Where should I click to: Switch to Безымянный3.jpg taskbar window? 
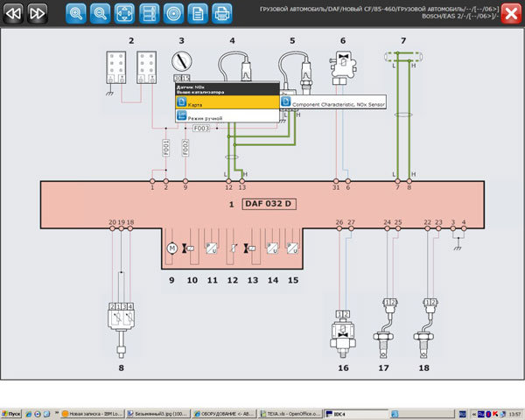click(x=157, y=414)
